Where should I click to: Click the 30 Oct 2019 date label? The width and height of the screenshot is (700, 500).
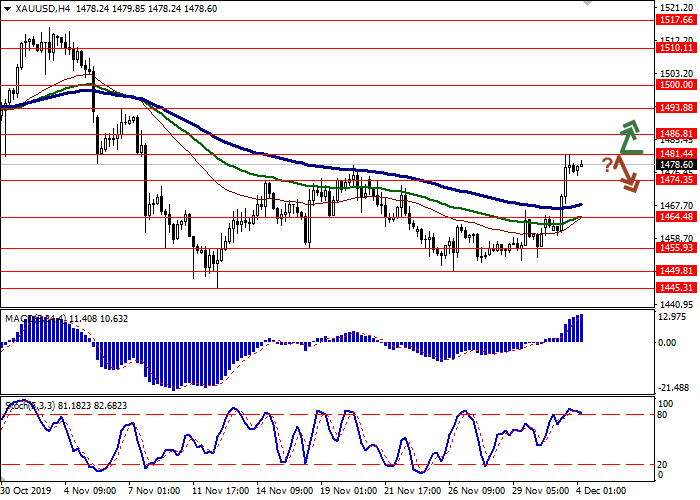click(28, 491)
